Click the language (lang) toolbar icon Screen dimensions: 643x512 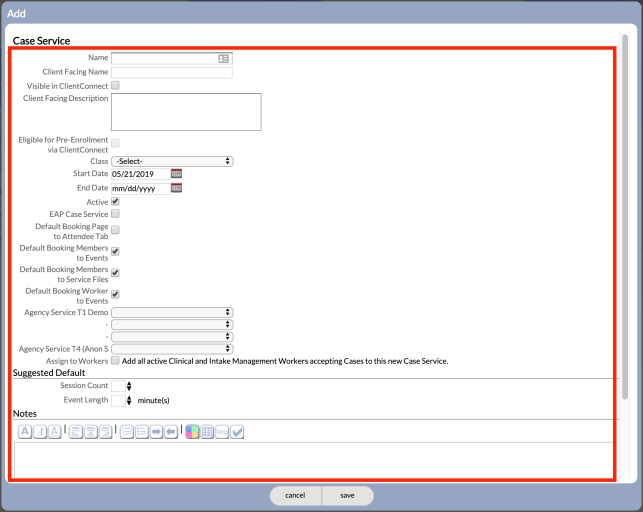tap(222, 432)
